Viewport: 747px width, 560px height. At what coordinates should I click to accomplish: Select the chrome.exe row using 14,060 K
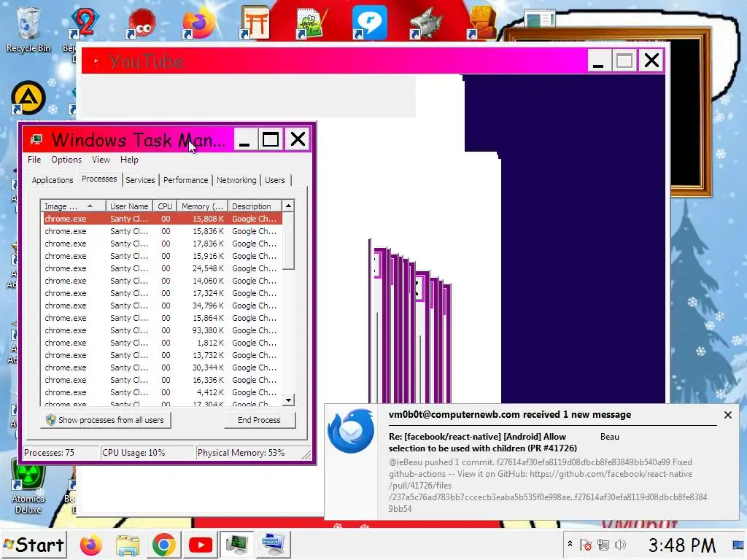163,281
